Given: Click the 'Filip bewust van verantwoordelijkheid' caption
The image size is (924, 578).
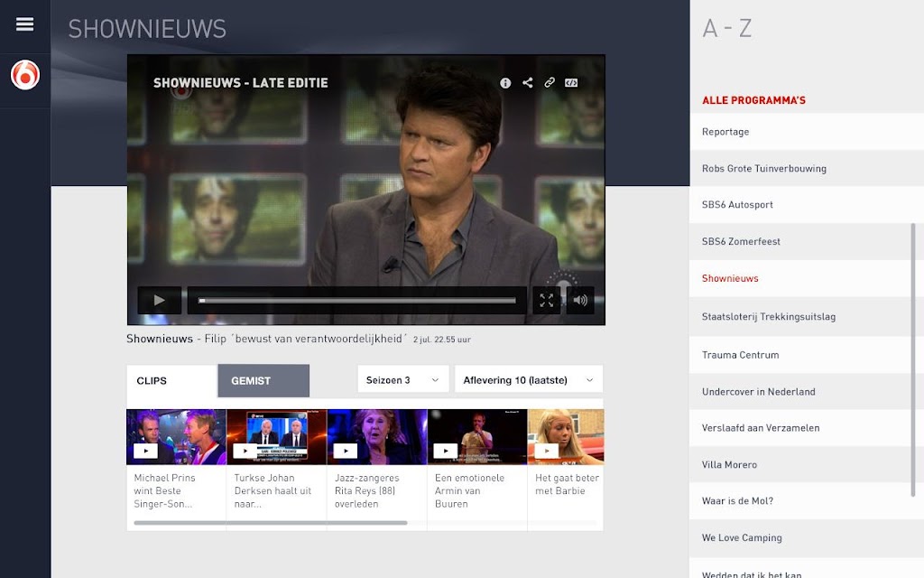Looking at the screenshot, I should (306, 339).
